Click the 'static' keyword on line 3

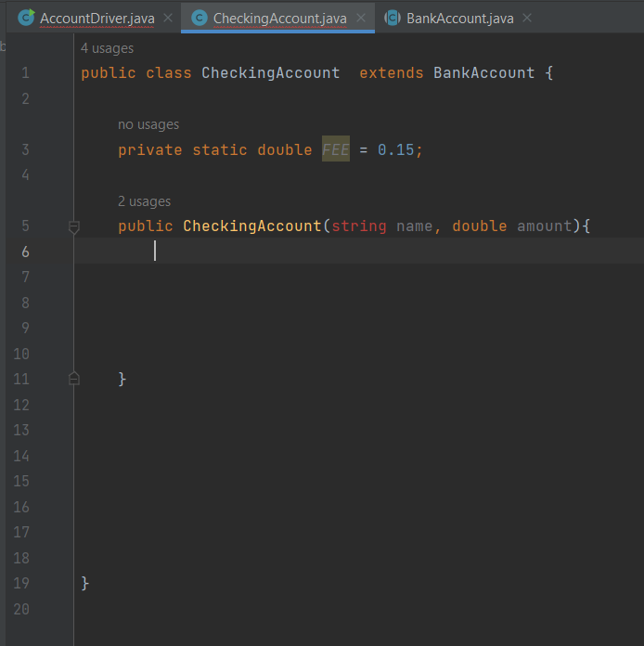220,150
